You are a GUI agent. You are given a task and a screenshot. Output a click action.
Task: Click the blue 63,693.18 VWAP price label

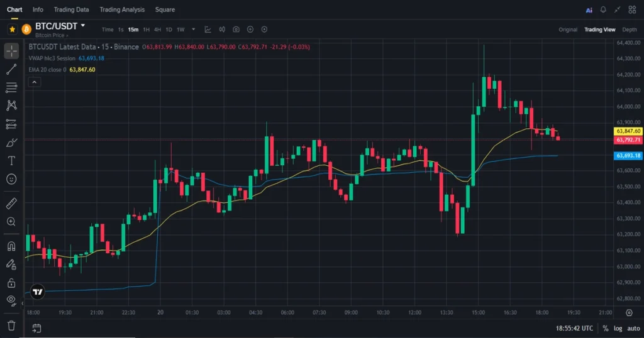click(x=628, y=155)
